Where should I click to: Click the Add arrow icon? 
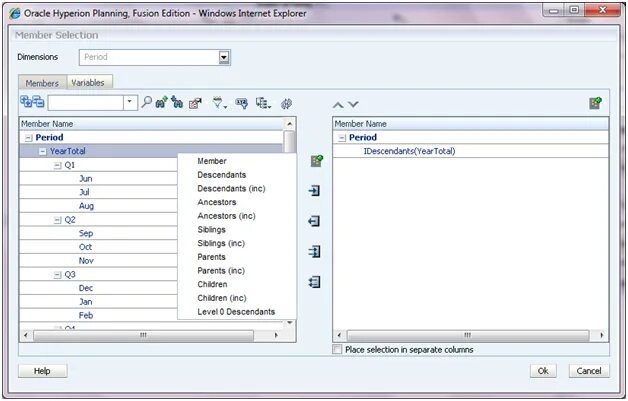(314, 191)
